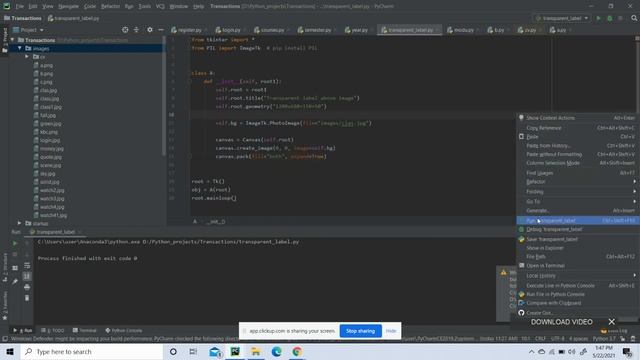Open Project panel settings gear
Viewport: 640px width, 360px height.
click(150, 30)
